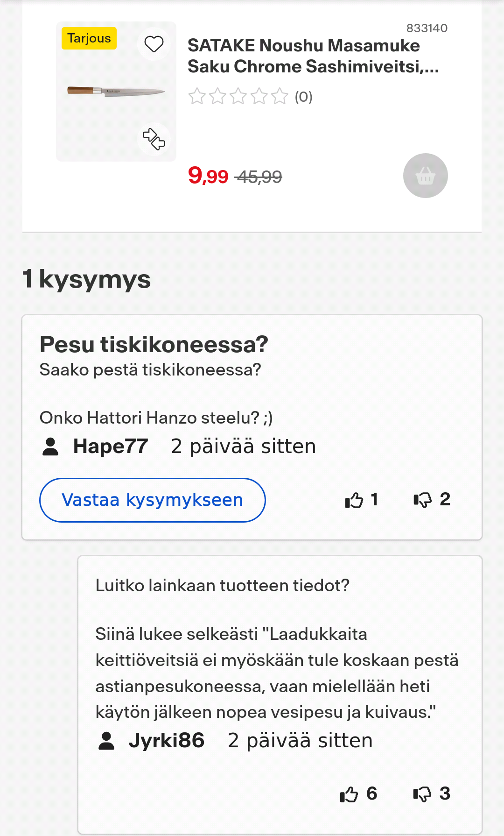Click the review count (0) label
Viewport: 504px width, 836px height.
pos(303,97)
